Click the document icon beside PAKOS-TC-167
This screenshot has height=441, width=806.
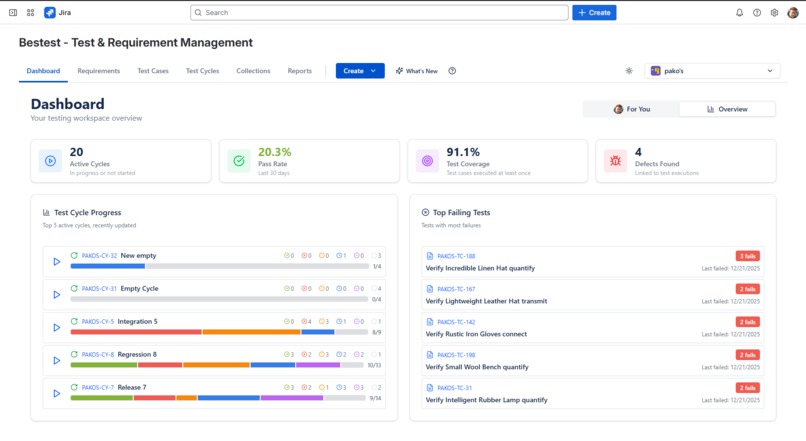pos(430,289)
